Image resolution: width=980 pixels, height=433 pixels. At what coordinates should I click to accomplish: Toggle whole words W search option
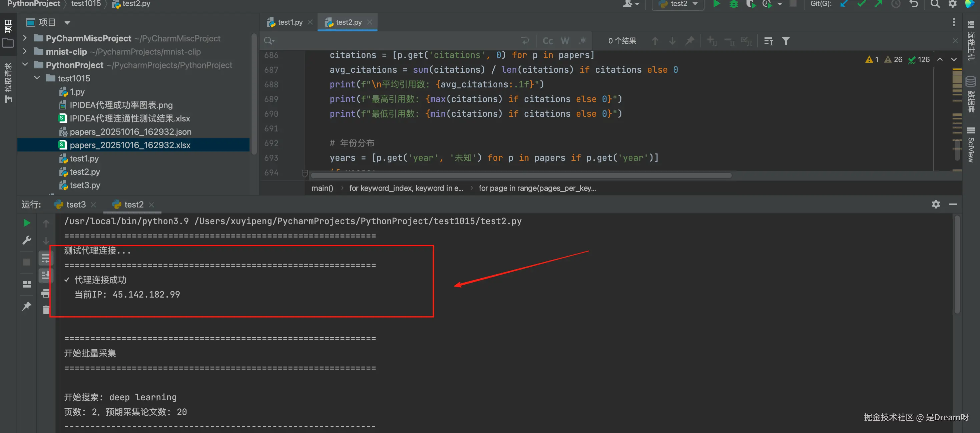click(565, 41)
